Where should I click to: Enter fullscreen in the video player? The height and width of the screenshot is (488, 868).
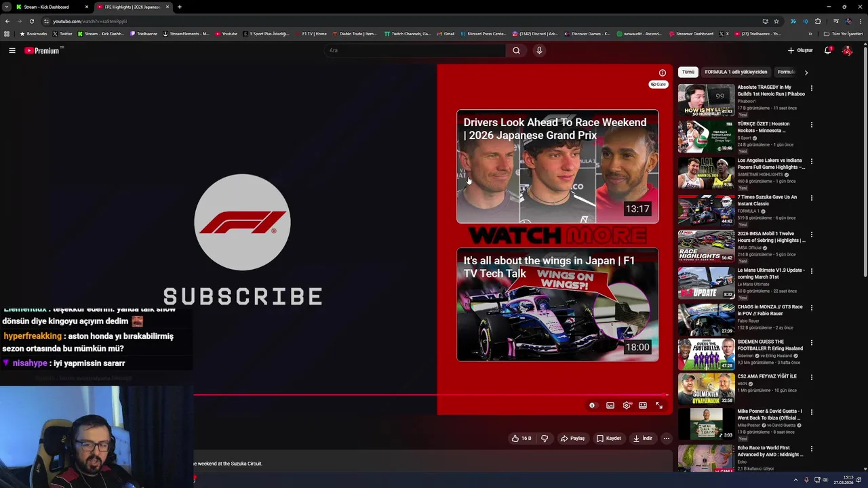point(659,405)
